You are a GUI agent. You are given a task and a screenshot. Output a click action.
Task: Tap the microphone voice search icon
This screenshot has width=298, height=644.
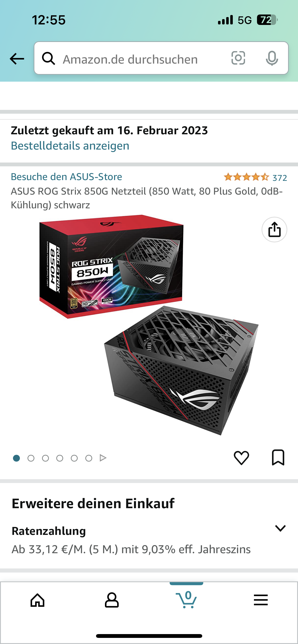tap(272, 58)
